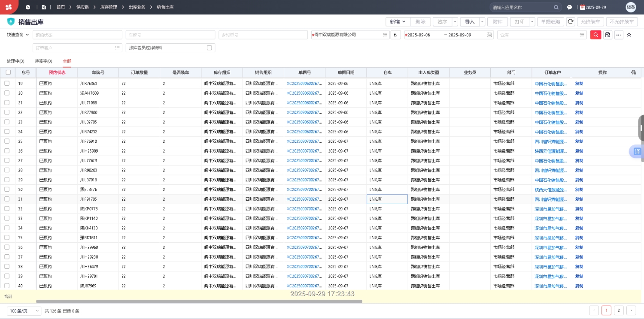This screenshot has height=319, width=644.
Task: Select the 库存管理 breadcrumb item
Action: (x=108, y=7)
